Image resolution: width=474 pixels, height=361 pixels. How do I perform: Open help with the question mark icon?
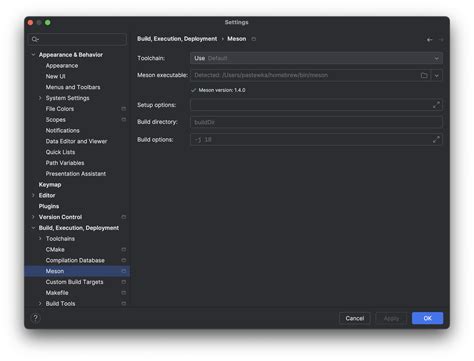tap(35, 318)
